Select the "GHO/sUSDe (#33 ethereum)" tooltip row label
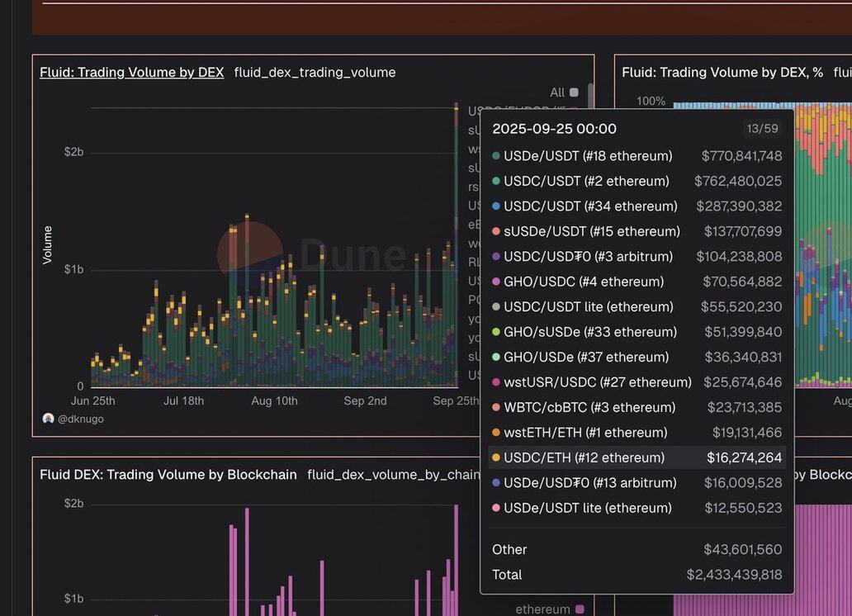The width and height of the screenshot is (852, 616). (590, 332)
